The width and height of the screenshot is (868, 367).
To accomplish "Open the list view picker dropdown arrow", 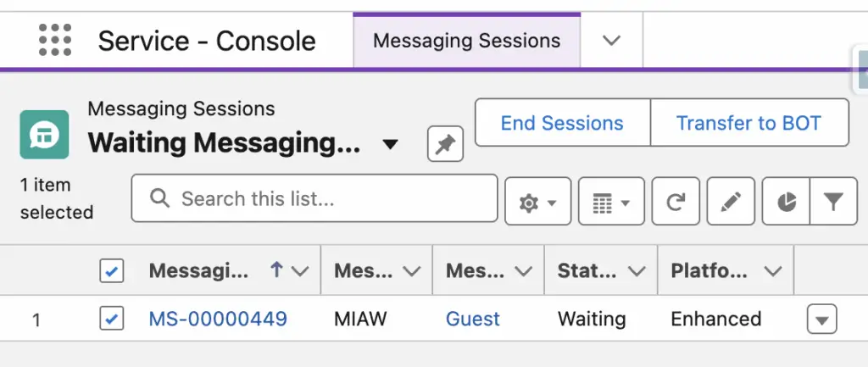I will tap(390, 144).
